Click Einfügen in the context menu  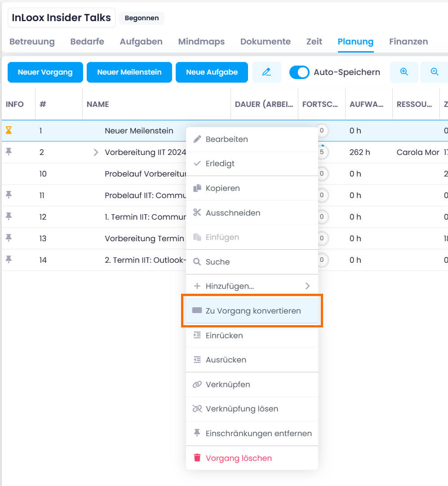[252, 237]
